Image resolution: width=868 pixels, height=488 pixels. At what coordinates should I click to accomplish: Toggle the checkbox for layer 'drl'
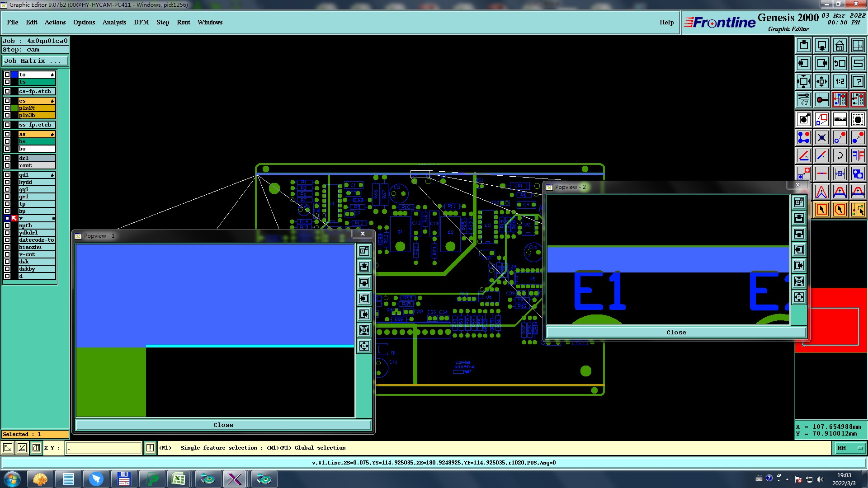[x=7, y=158]
